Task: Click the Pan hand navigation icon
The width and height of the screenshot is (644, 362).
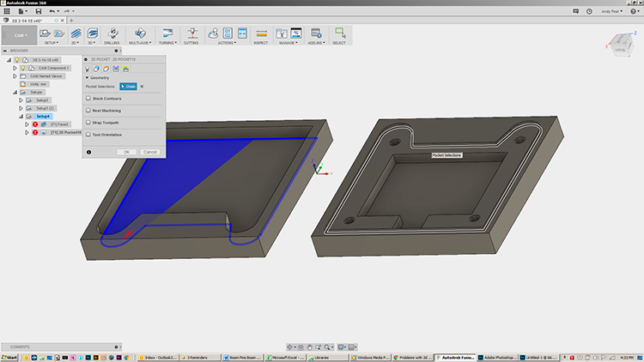Action: [310, 347]
